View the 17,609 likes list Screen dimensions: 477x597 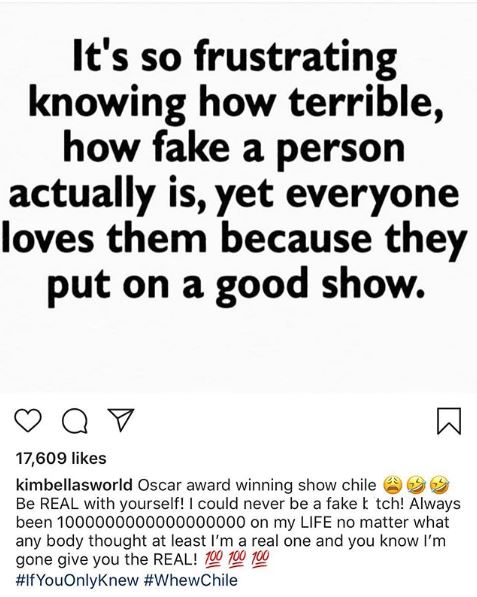pyautogui.click(x=61, y=458)
